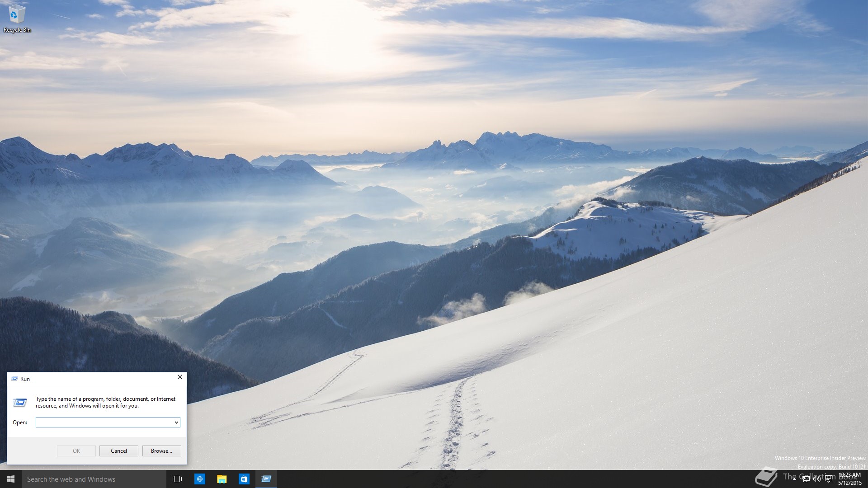
Task: Click the Show desktop strip at taskbar end
Action: 866,479
